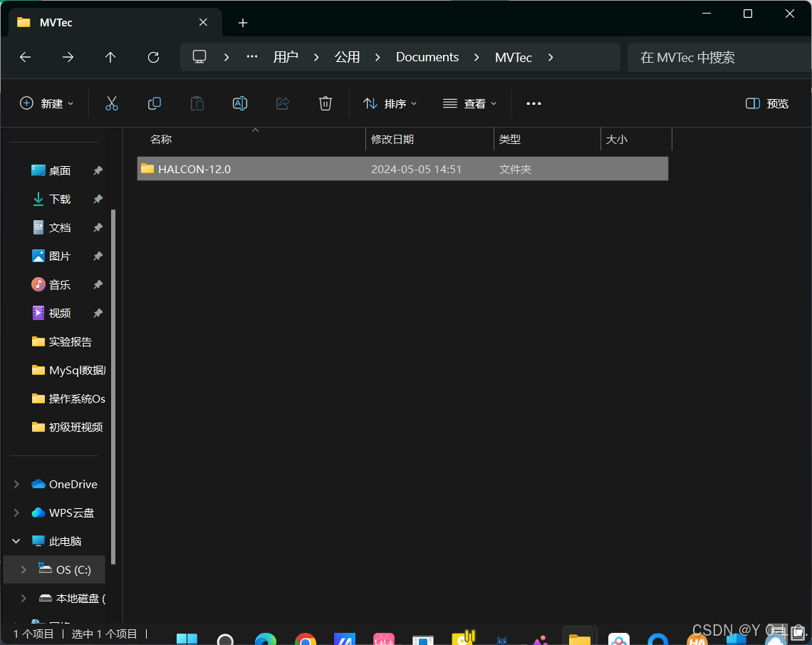The image size is (812, 645).
Task: Expand the OneDrive tree node
Action: point(16,484)
